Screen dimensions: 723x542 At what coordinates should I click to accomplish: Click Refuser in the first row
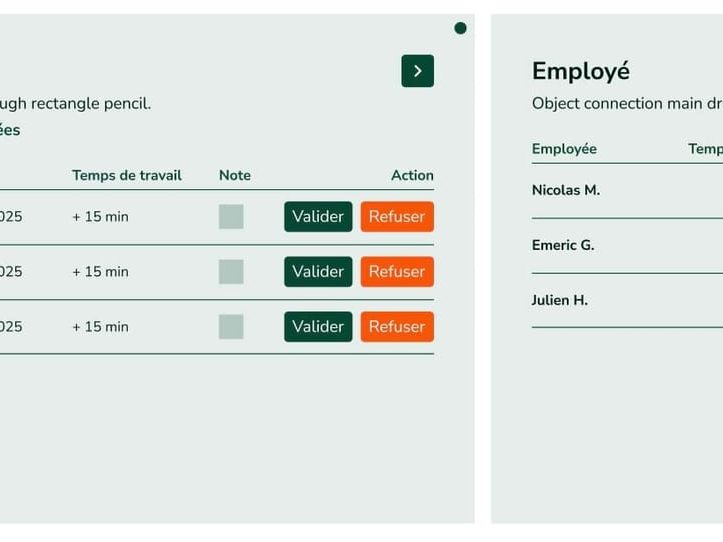(397, 217)
